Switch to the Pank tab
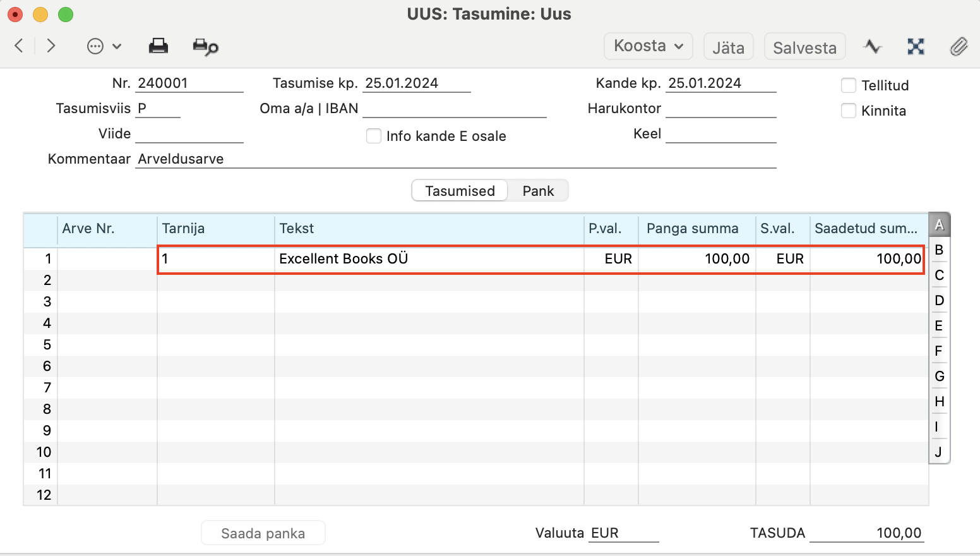The image size is (980, 556). click(x=538, y=191)
